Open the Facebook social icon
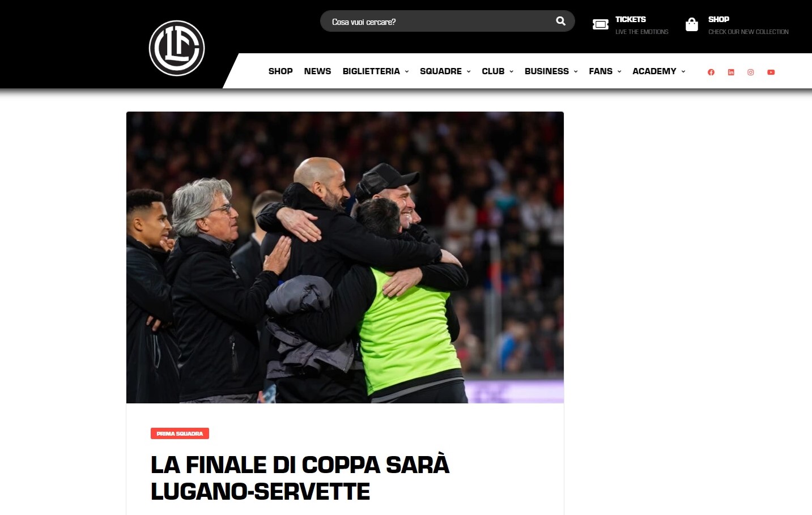 pos(711,72)
